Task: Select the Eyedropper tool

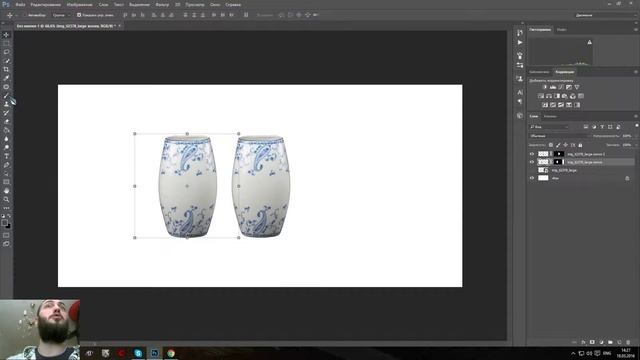Action: coord(6,78)
